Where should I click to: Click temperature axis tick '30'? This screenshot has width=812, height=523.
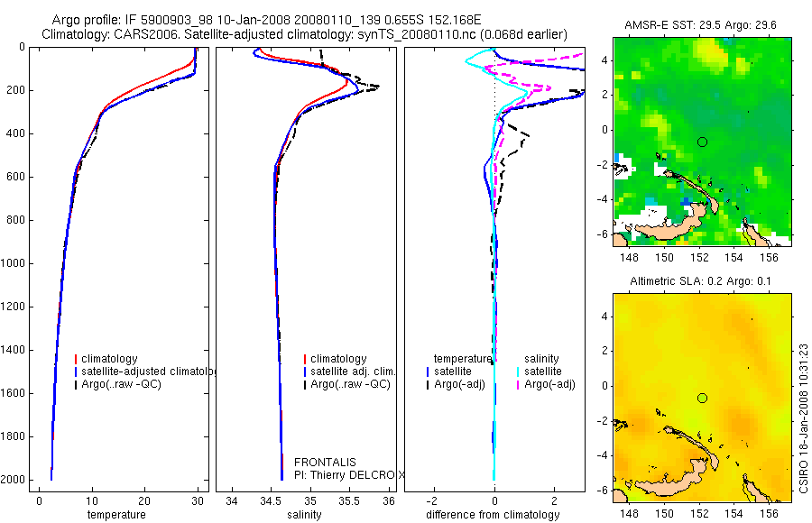pyautogui.click(x=198, y=501)
